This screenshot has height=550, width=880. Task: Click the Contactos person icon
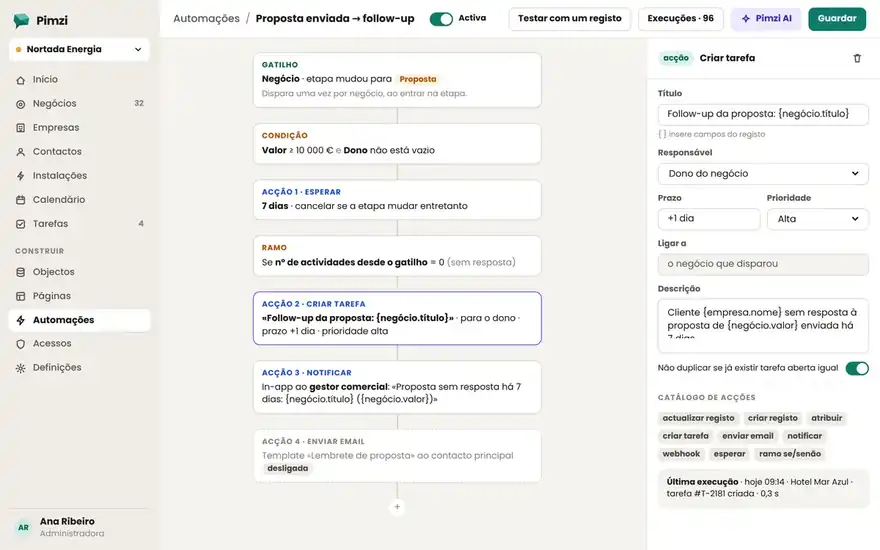(x=21, y=152)
